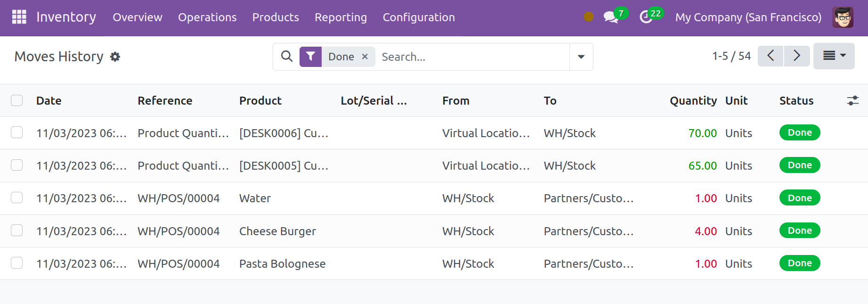The height and width of the screenshot is (304, 868).
Task: Expand the search options dropdown arrow
Action: pos(581,57)
